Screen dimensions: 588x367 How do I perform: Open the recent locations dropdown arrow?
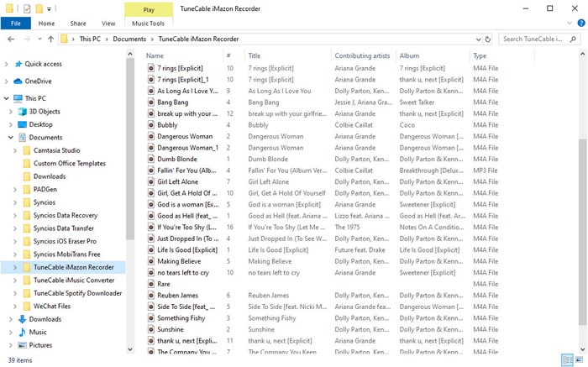39,39
